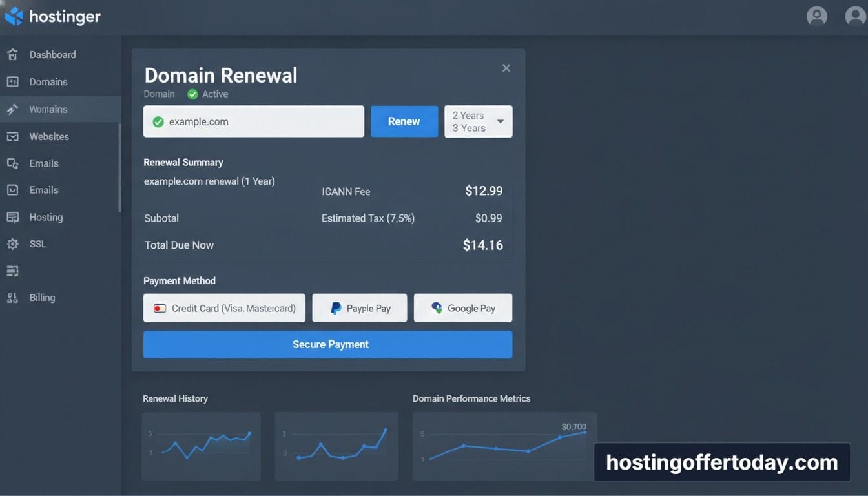Open the Dashboard menu item

coord(52,55)
